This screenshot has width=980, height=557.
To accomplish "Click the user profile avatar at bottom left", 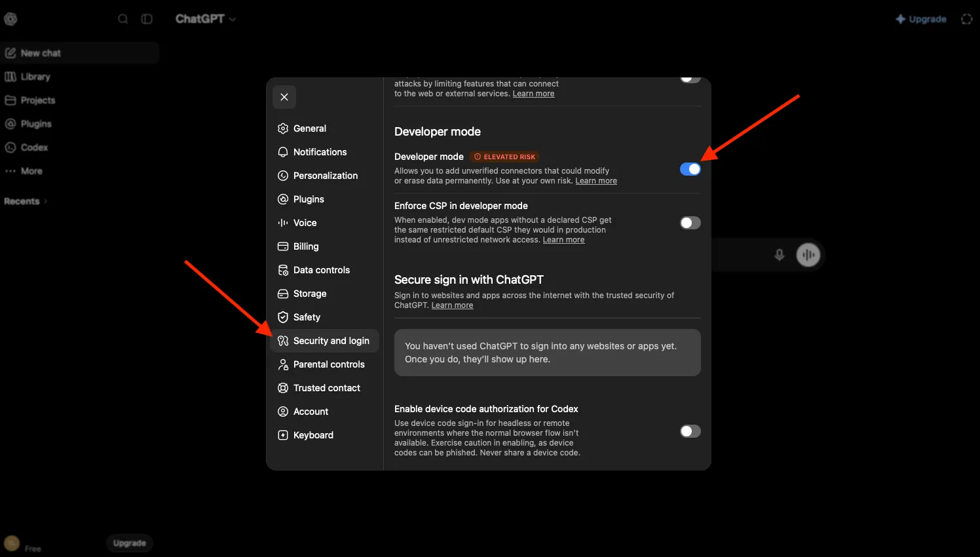I will pos(12,543).
